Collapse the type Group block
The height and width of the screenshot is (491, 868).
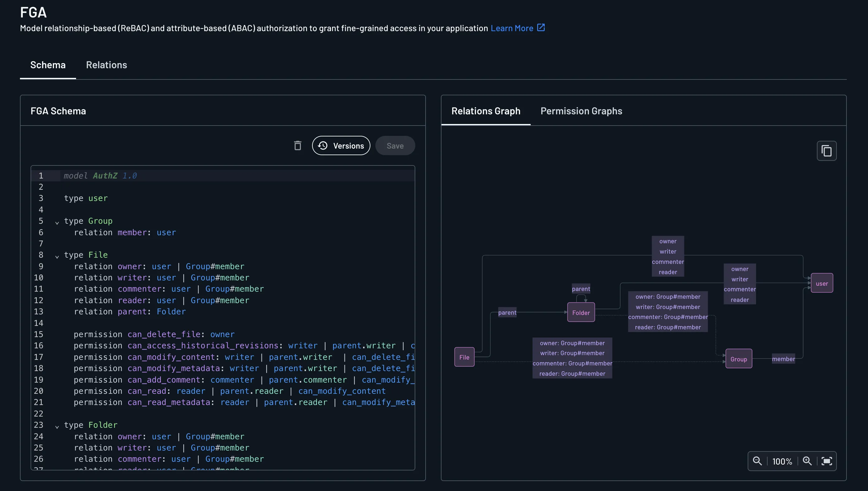coord(57,222)
